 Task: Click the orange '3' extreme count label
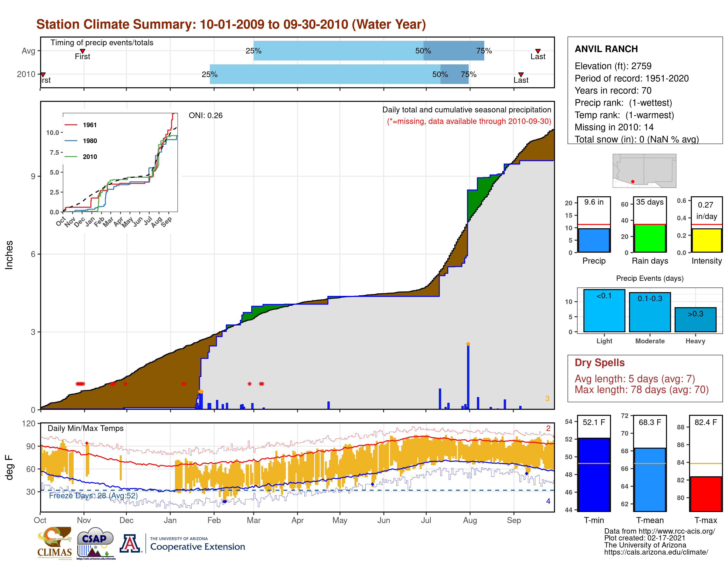[x=547, y=398]
